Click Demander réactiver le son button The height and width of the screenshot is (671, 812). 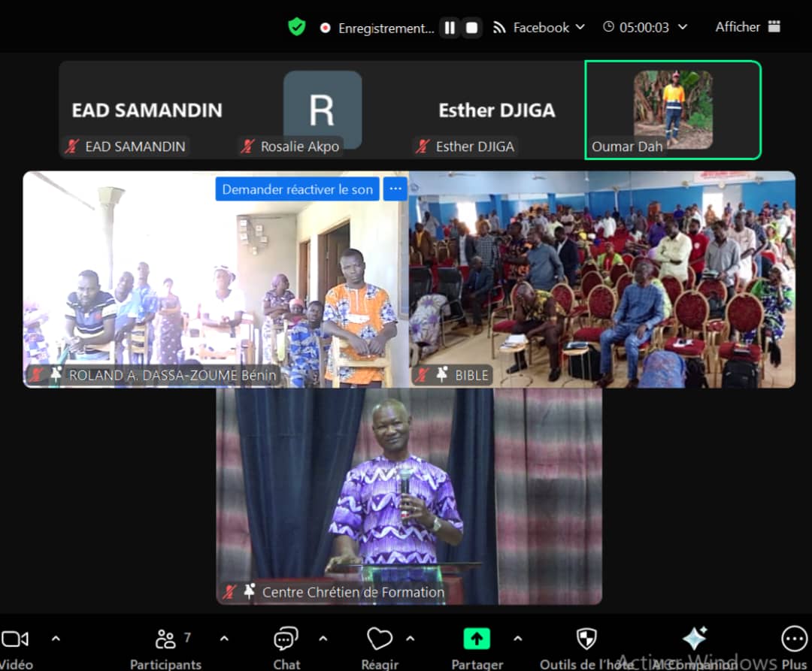[x=297, y=189]
